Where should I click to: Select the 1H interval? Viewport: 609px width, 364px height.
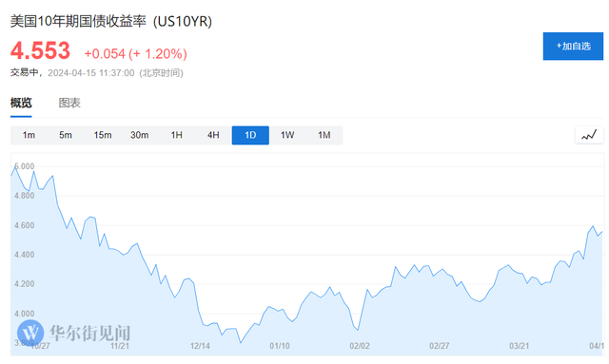coord(176,135)
